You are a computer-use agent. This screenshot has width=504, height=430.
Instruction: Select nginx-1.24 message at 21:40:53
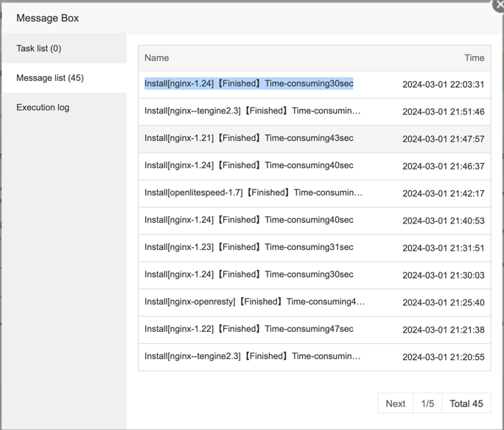[249, 221]
